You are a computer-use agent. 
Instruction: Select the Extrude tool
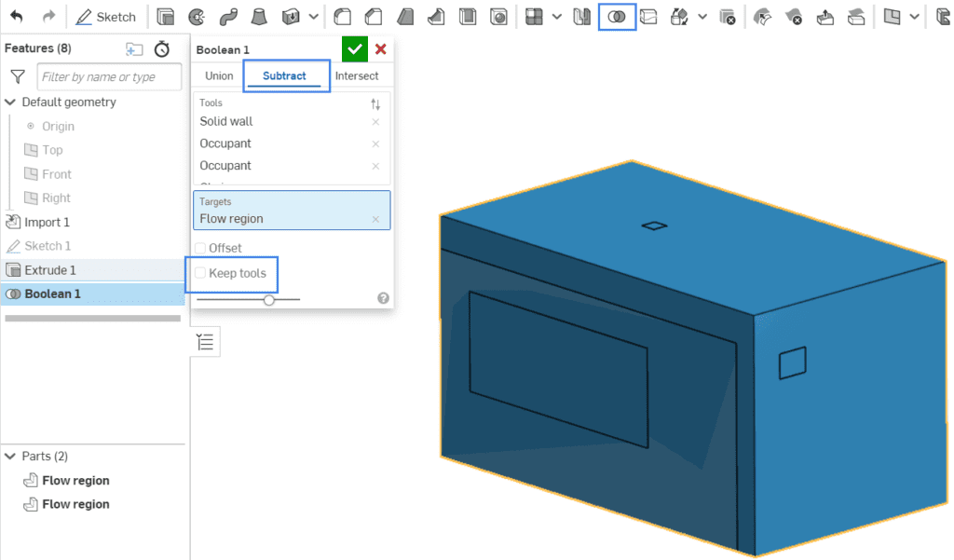[166, 16]
